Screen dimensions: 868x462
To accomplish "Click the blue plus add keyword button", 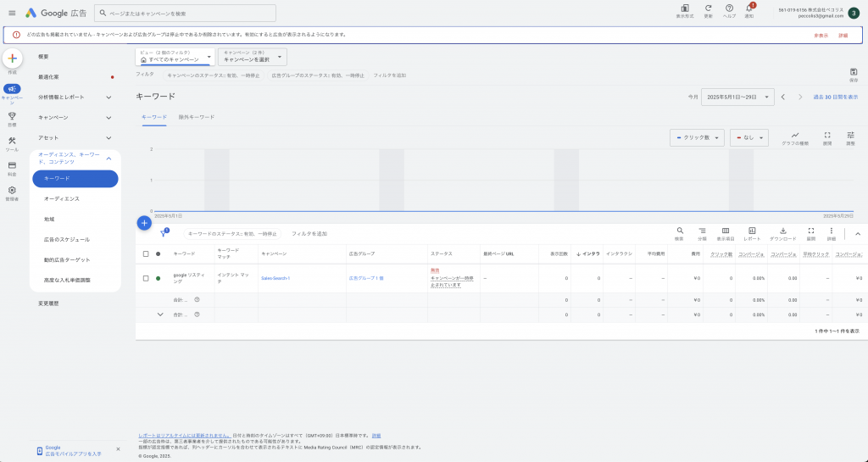I will (144, 223).
